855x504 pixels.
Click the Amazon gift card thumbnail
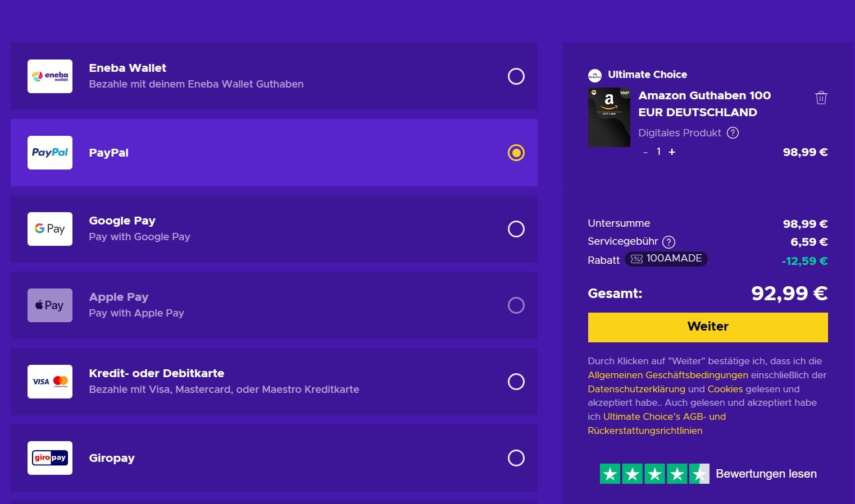coord(609,117)
